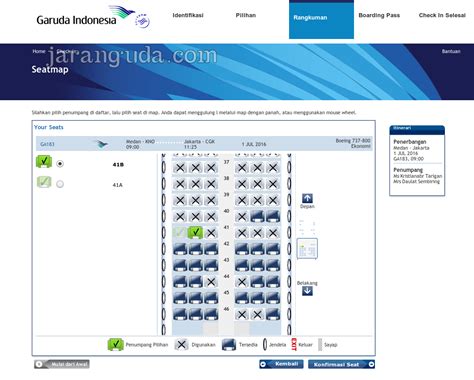Select seat 45B in row 45
Viewport: 474px width, 380px height.
pos(195,298)
